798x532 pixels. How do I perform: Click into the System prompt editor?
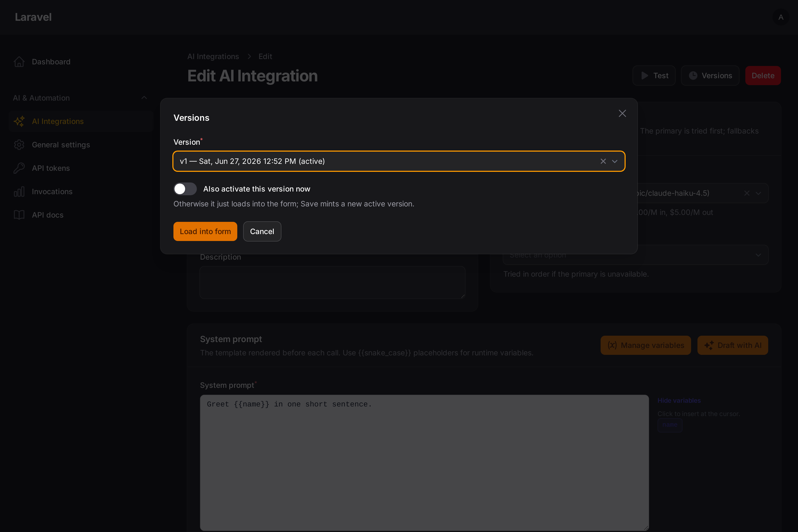(425, 463)
